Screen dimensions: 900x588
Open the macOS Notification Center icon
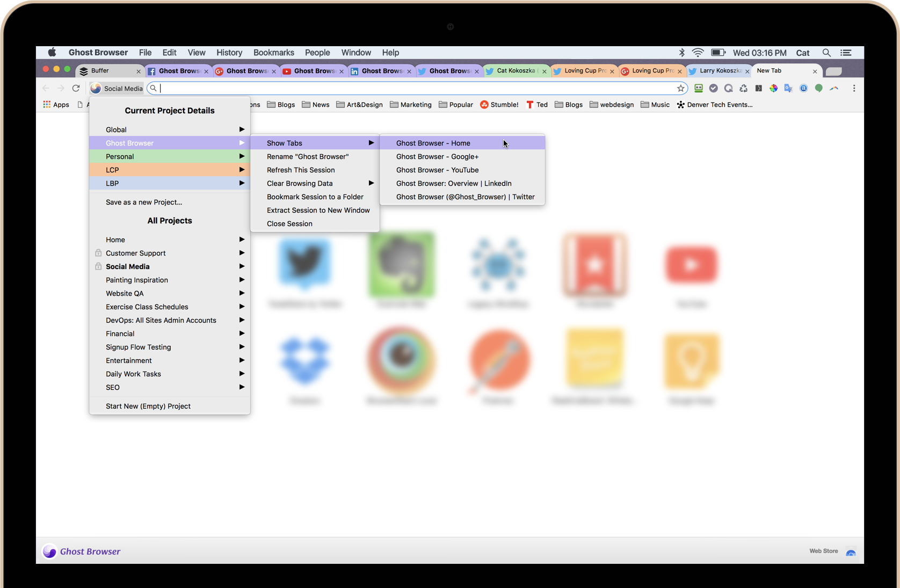846,53
